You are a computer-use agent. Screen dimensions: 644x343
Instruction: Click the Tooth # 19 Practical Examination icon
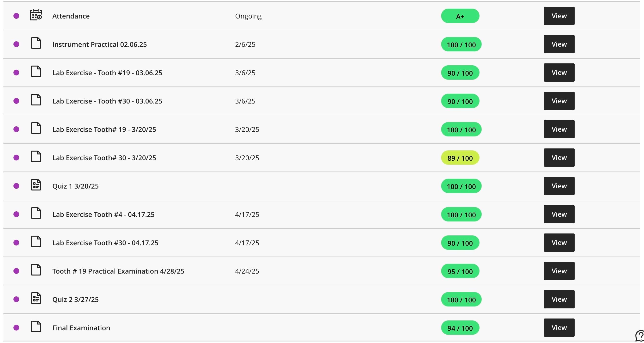click(x=36, y=270)
